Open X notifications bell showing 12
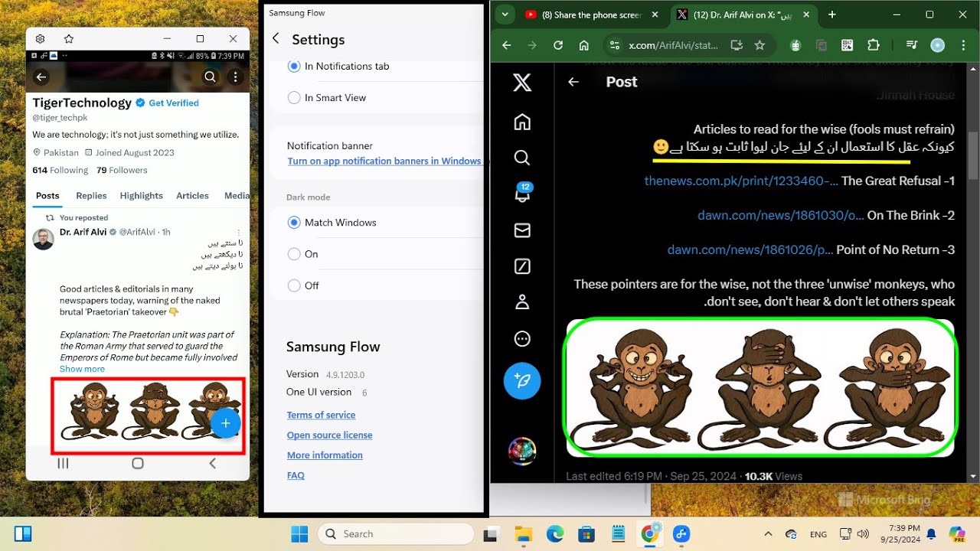This screenshot has height=551, width=980. pyautogui.click(x=522, y=193)
